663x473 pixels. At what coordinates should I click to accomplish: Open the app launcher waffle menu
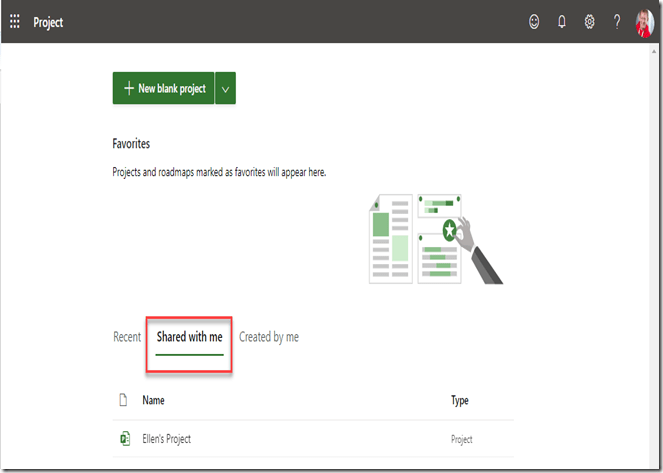point(15,22)
